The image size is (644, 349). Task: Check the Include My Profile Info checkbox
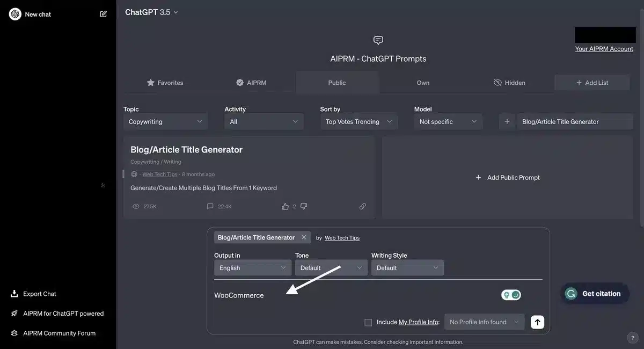click(368, 323)
